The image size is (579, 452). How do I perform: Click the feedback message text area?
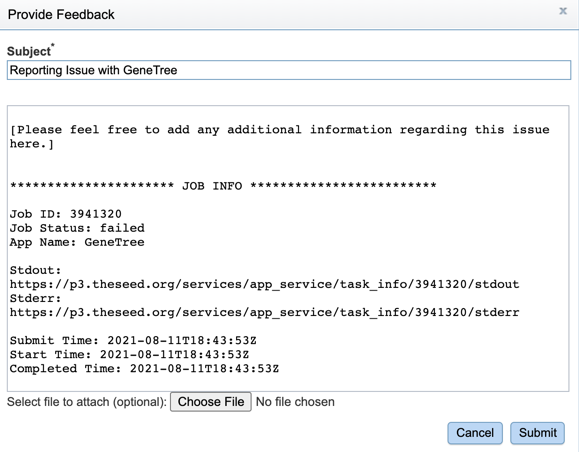point(288,248)
